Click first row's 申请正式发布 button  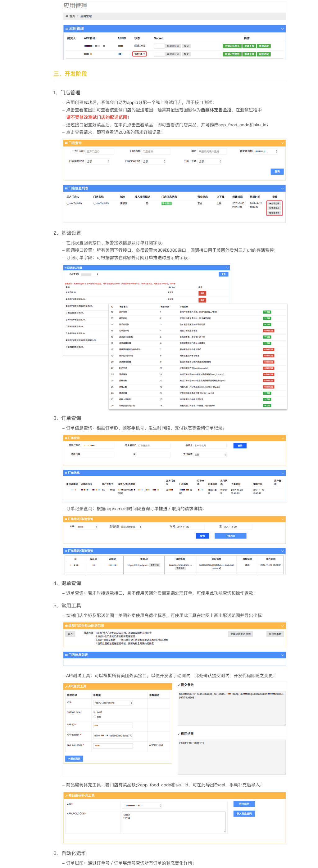232,46
